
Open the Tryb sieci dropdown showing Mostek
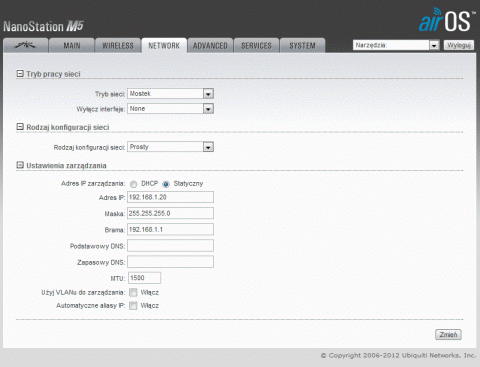(170, 94)
